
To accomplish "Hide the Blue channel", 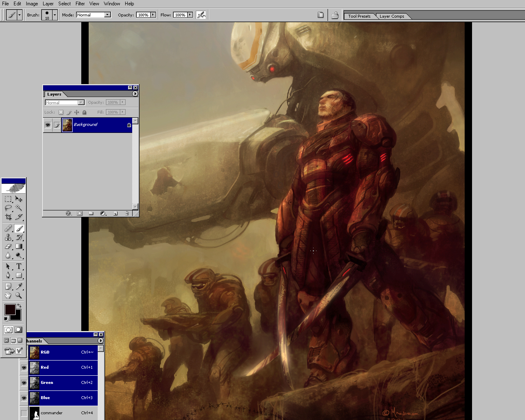I will [x=24, y=398].
